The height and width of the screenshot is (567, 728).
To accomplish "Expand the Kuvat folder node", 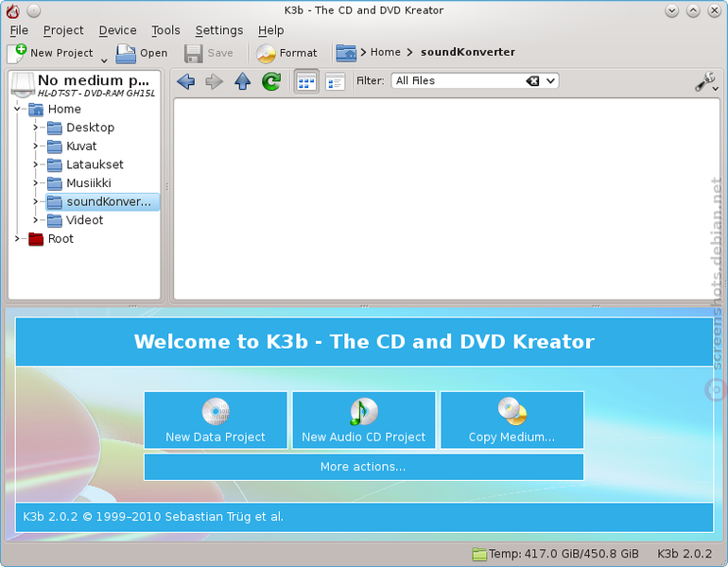I will (35, 146).
